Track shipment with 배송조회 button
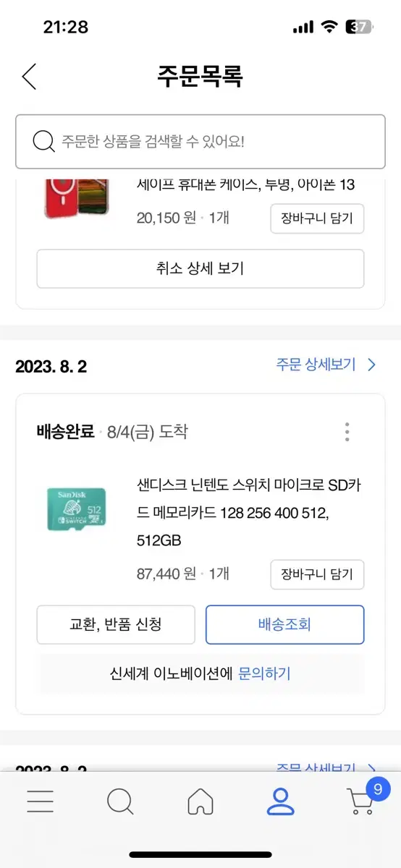Viewport: 401px width, 868px height. click(x=285, y=624)
